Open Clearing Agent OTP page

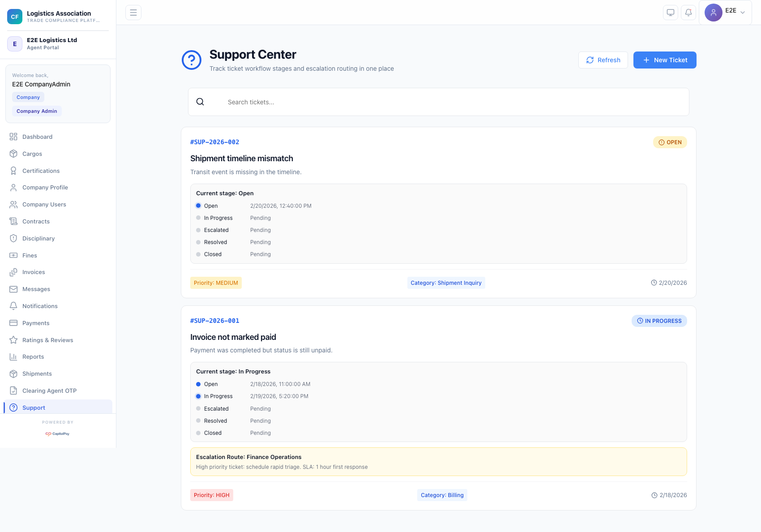49,391
